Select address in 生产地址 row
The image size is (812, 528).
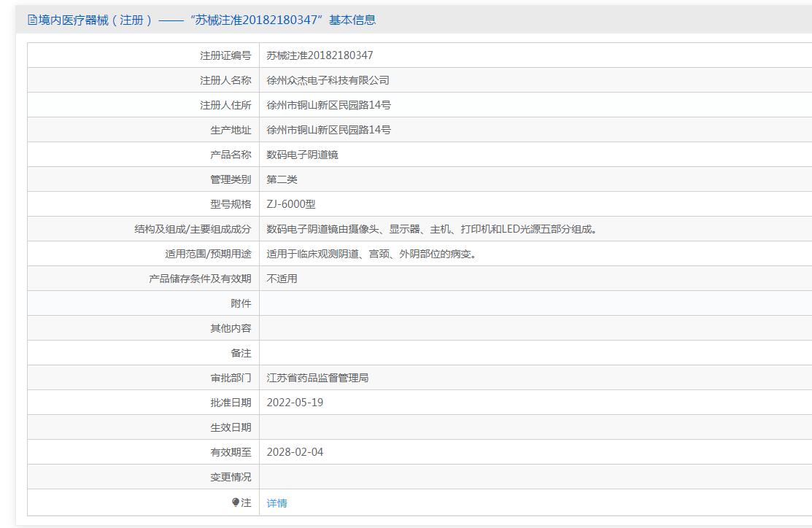pos(328,130)
